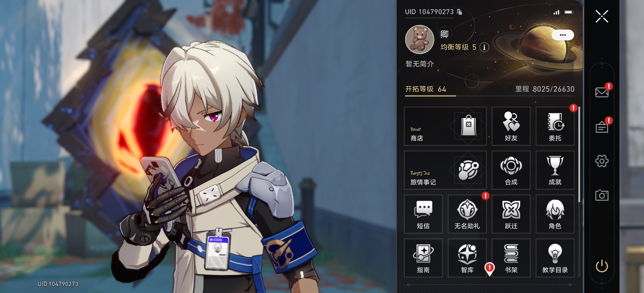Open the 商店 shop tile

(x=445, y=126)
